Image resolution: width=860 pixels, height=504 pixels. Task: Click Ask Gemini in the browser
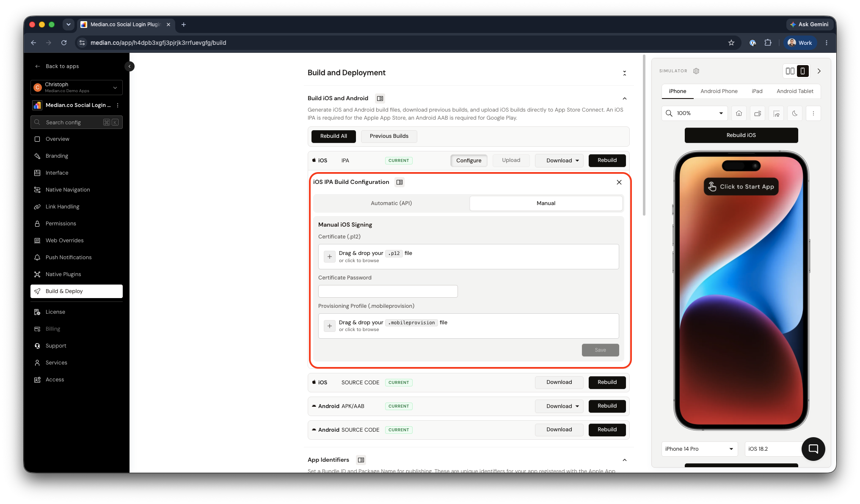pyautogui.click(x=809, y=25)
